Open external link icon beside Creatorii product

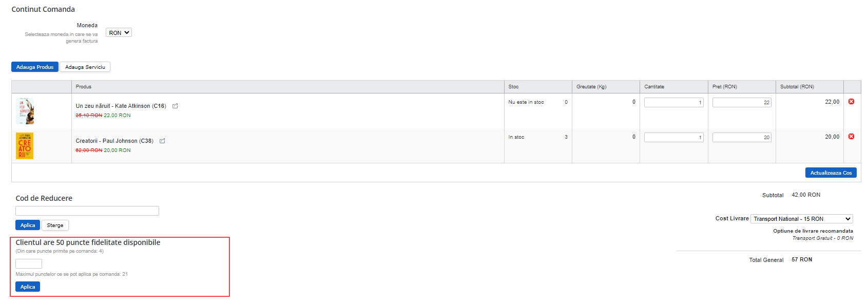click(x=162, y=141)
